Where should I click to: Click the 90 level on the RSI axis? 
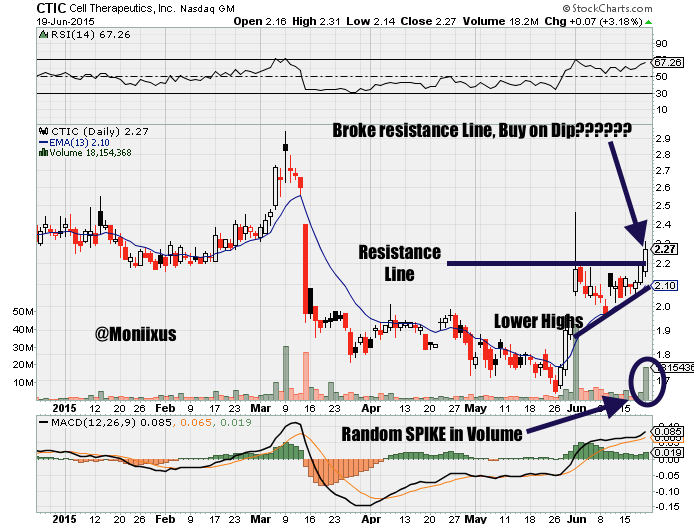click(661, 43)
